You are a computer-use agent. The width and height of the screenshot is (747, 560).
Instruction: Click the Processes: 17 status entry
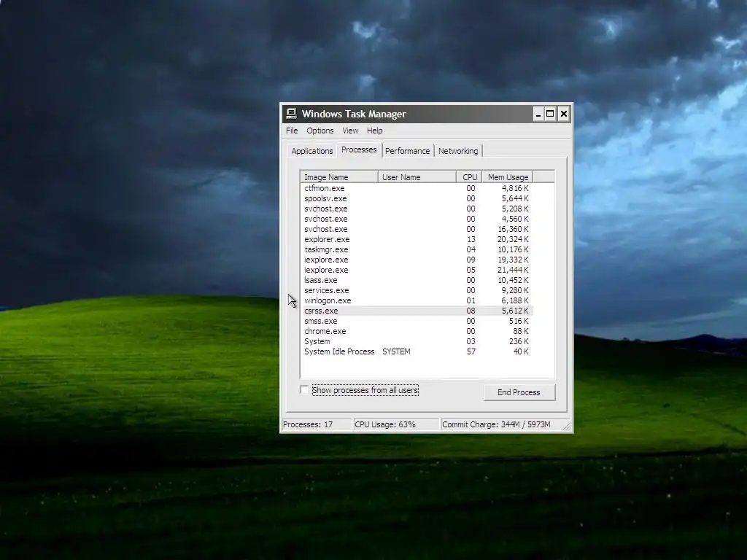[x=317, y=424]
